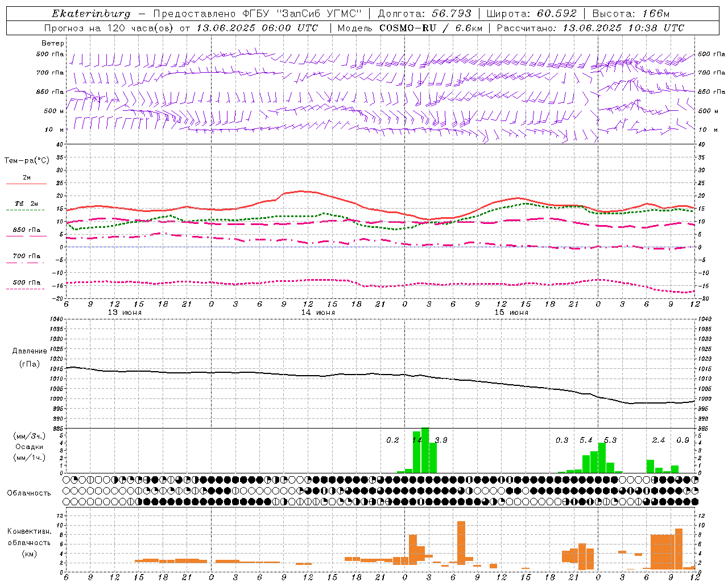Click the 2.4 precipitation total
Screen dimensions: 728x582
[659, 440]
